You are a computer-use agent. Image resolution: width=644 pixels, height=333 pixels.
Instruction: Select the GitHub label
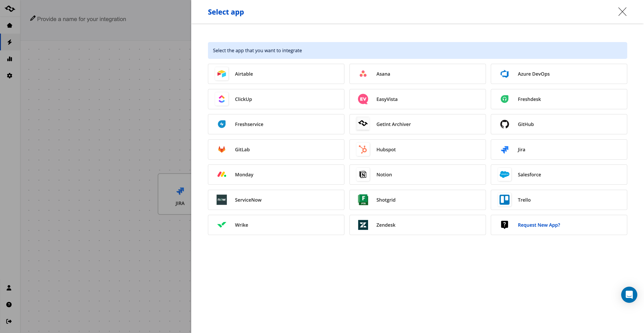(x=525, y=124)
